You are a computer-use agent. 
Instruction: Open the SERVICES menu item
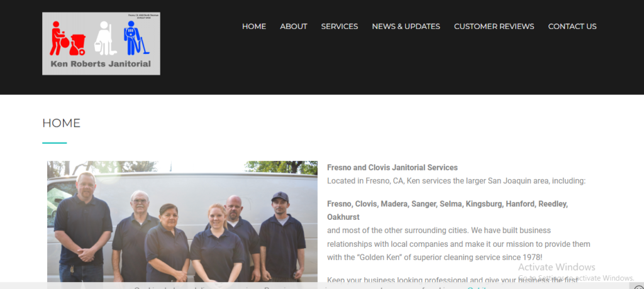pyautogui.click(x=340, y=26)
